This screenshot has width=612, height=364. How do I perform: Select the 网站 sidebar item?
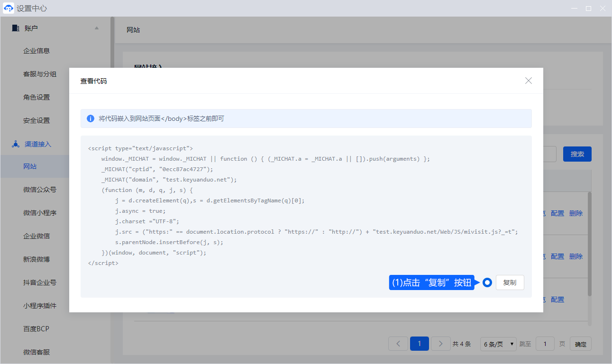(x=35, y=166)
